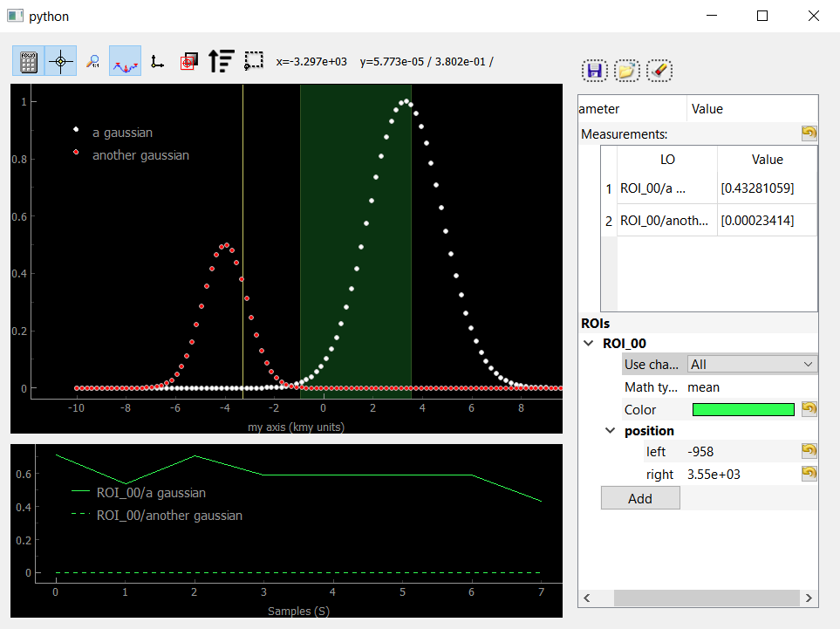Reset Color to default with undo arrow
Image resolution: width=840 pixels, height=629 pixels.
(809, 409)
